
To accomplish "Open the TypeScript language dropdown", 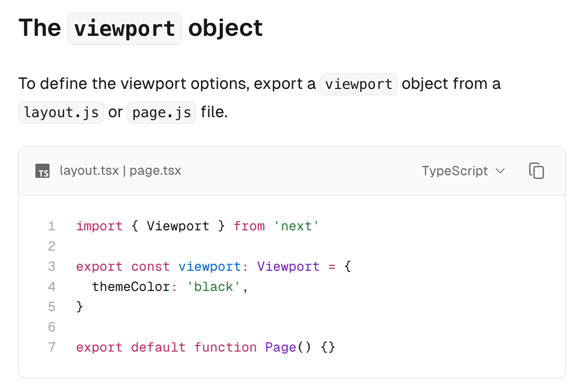I will pos(463,171).
